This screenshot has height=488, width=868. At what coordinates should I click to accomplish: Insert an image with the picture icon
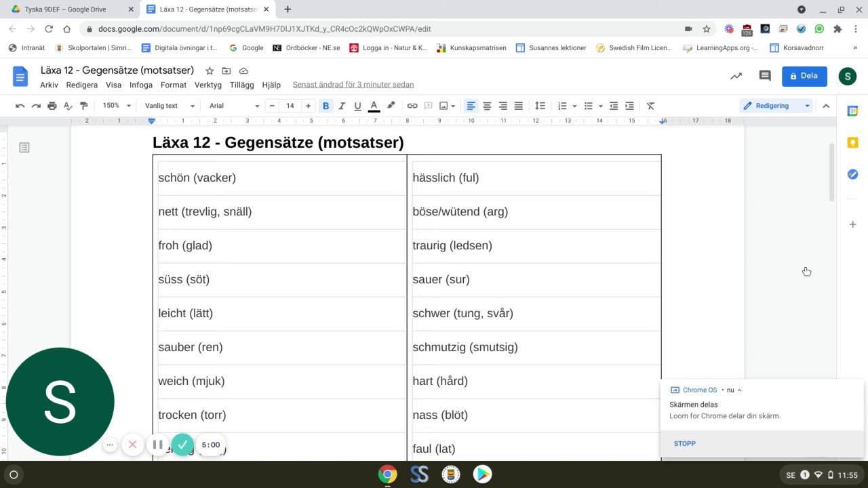(443, 106)
